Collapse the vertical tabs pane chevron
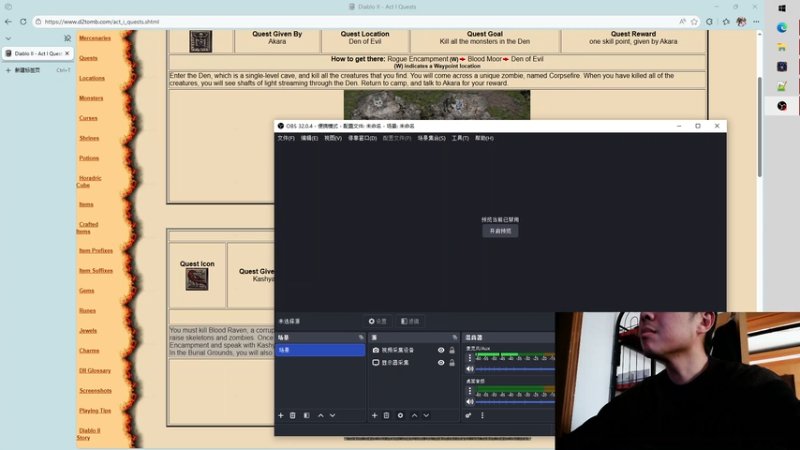 pos(8,38)
